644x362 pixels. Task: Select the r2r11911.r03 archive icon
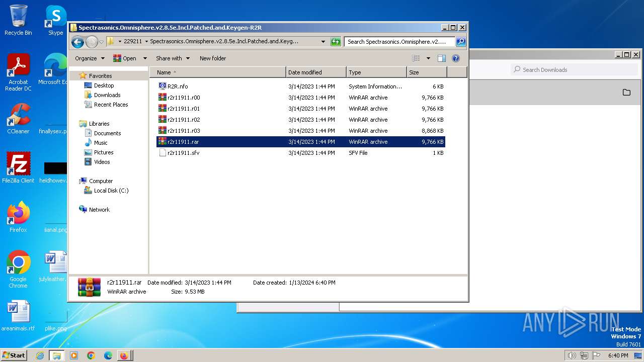[163, 131]
